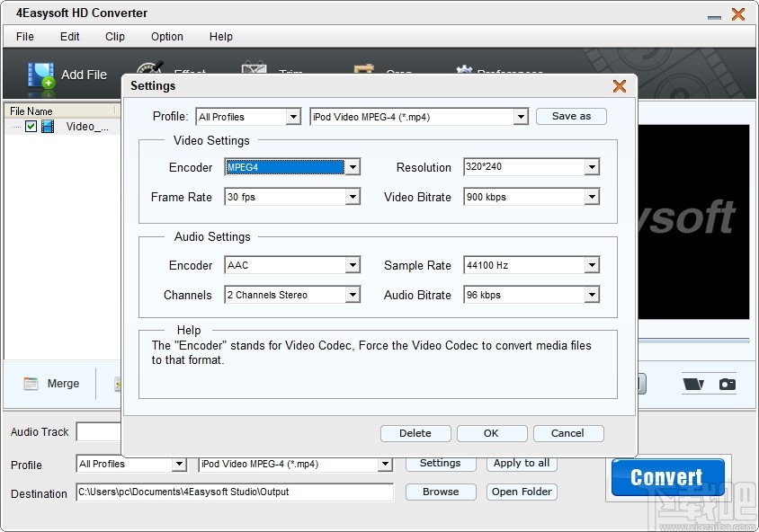The image size is (759, 532).
Task: Click the big blue Convert button
Action: 666,477
